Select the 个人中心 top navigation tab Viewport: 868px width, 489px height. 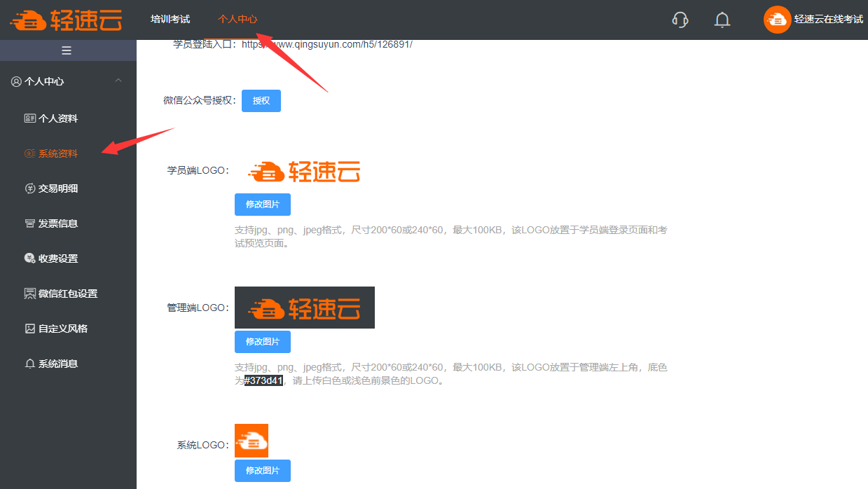[237, 20]
